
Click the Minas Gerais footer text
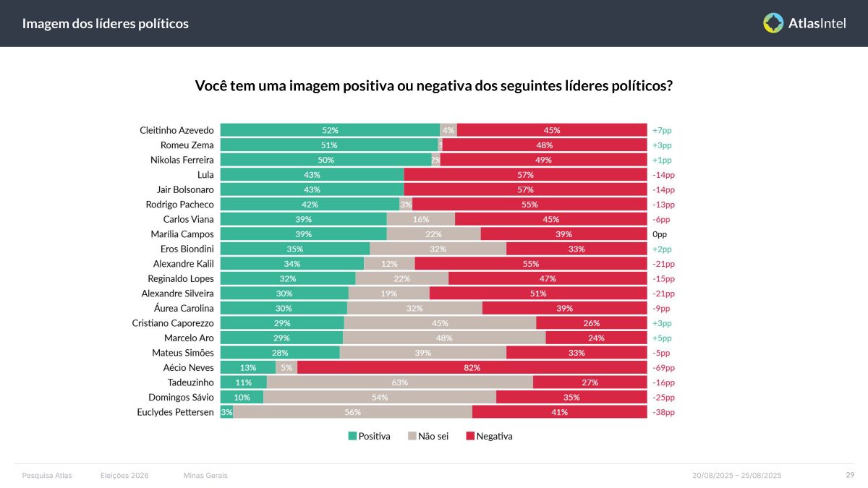(x=205, y=475)
